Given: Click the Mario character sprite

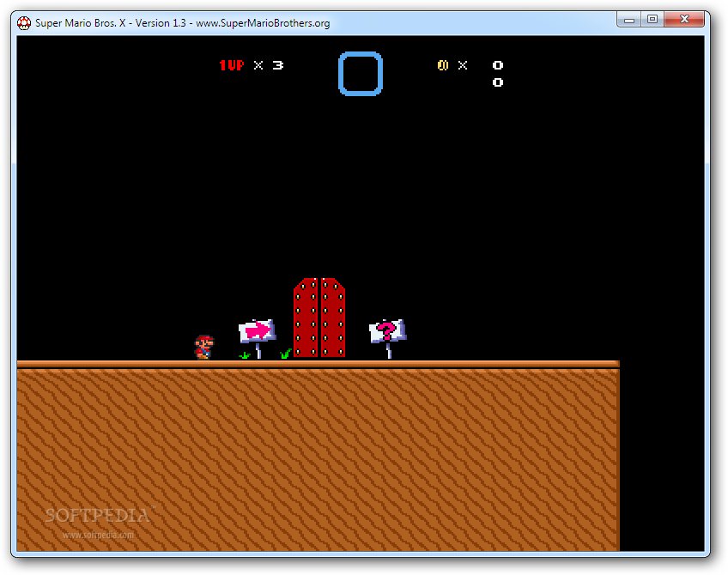Looking at the screenshot, I should coord(203,347).
